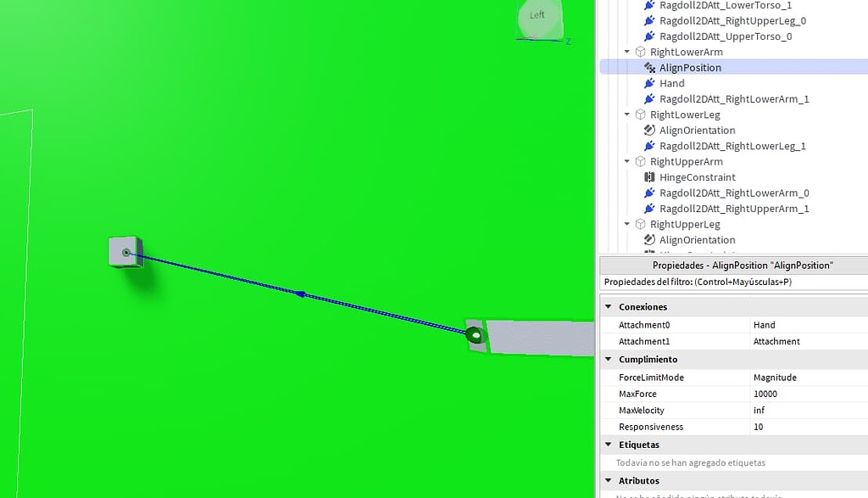Image resolution: width=868 pixels, height=498 pixels.
Task: Select the HingeConstraint tree row
Action: coord(734,177)
